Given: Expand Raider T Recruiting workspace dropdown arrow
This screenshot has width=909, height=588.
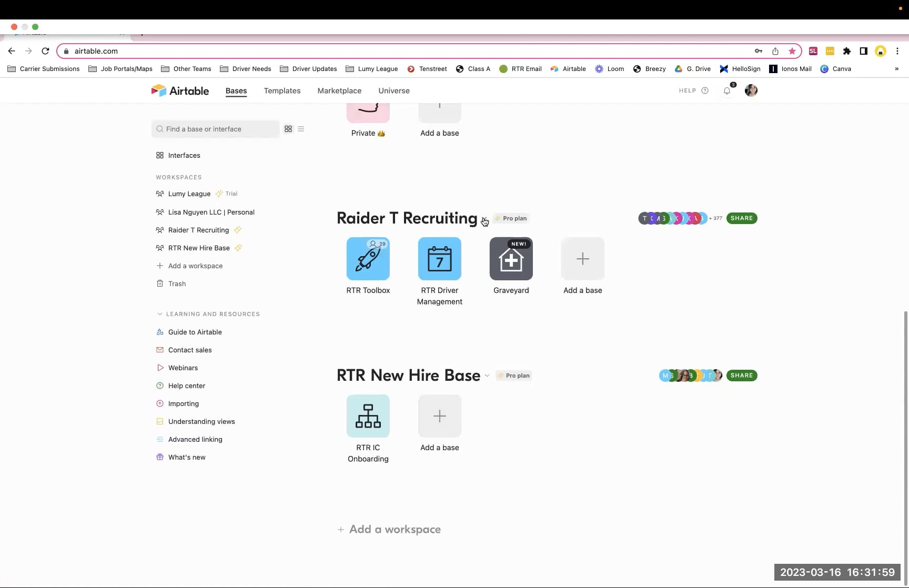Looking at the screenshot, I should (x=484, y=219).
